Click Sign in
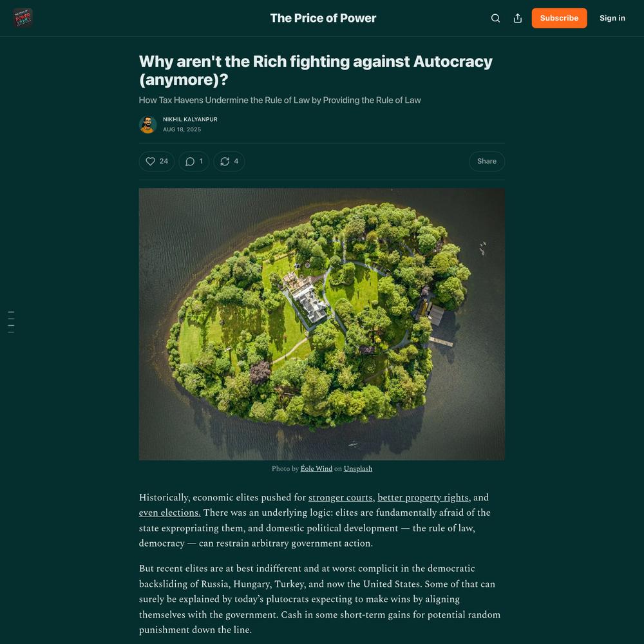This screenshot has width=644, height=644. tap(612, 18)
